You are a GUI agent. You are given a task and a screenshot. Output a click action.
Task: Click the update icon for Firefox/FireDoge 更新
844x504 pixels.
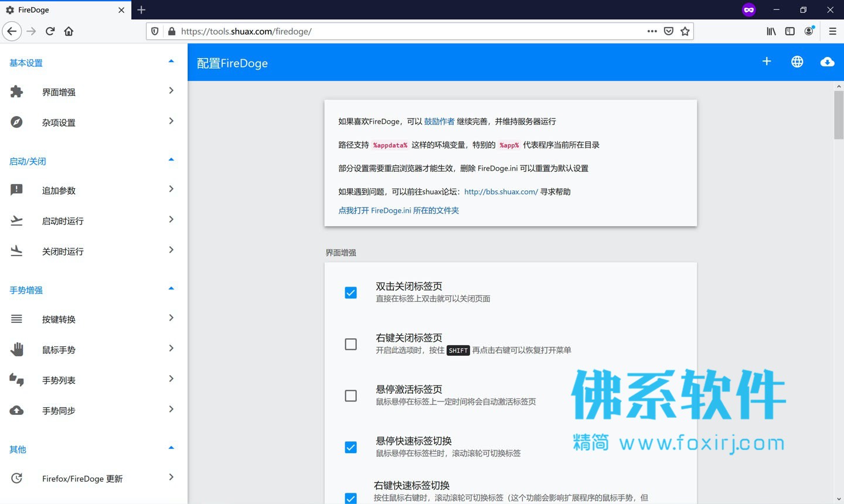(16, 478)
